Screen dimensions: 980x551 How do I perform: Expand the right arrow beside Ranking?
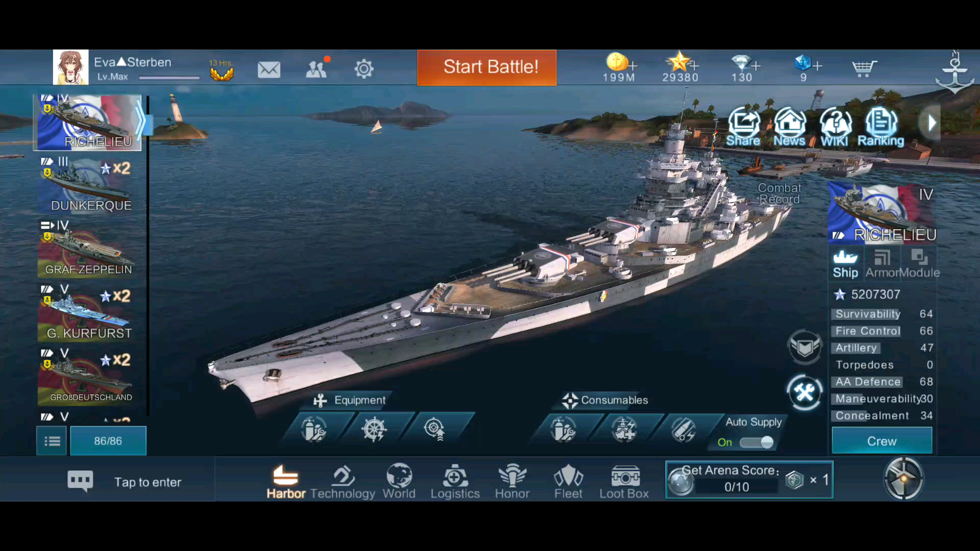pos(932,123)
